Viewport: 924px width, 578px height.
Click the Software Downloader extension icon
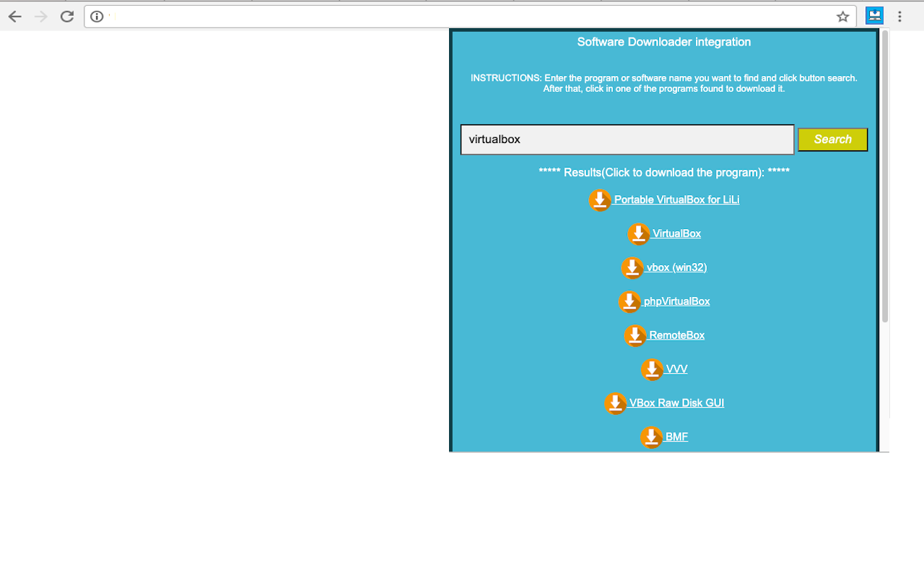pyautogui.click(x=875, y=16)
